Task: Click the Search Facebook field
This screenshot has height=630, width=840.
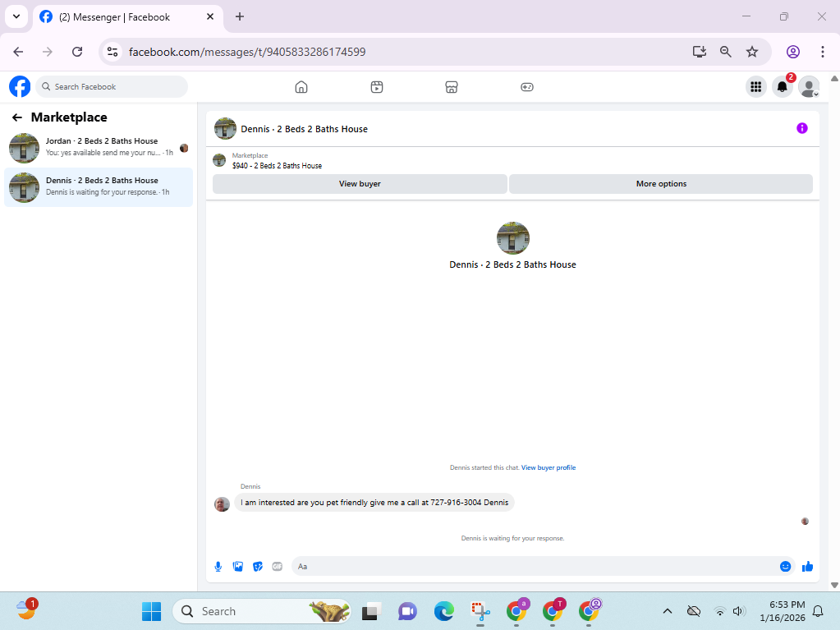Action: point(112,87)
